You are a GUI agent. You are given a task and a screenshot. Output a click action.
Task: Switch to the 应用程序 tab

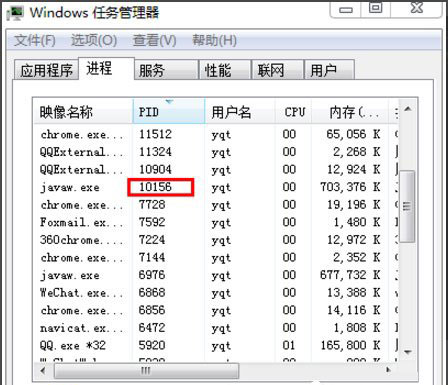click(x=46, y=70)
